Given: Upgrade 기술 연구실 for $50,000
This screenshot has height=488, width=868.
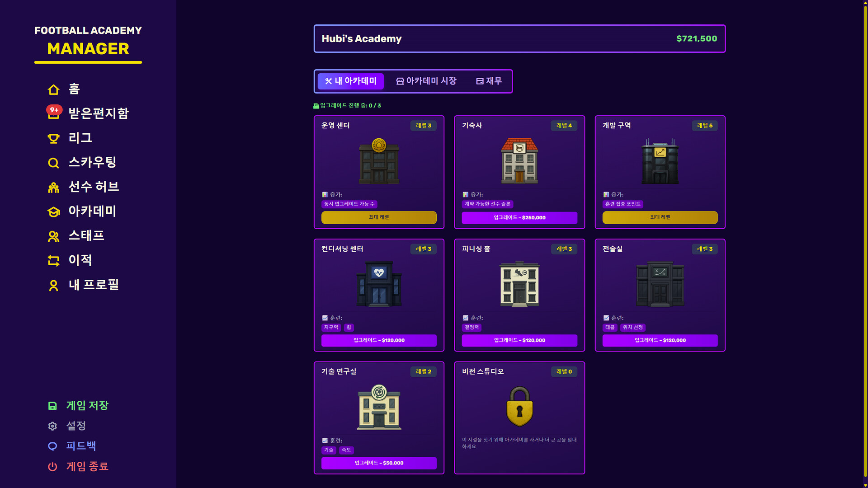Looking at the screenshot, I should [x=379, y=463].
